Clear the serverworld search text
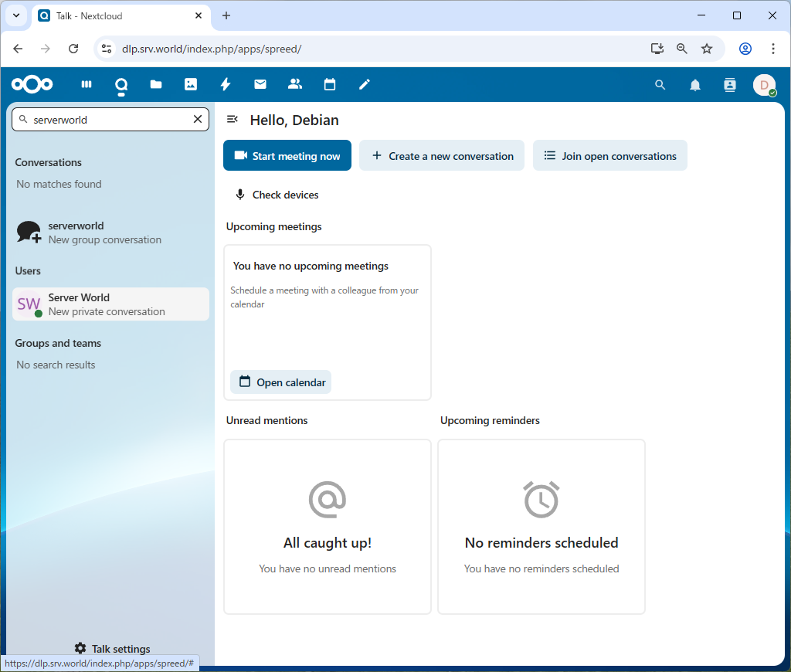 tap(198, 119)
